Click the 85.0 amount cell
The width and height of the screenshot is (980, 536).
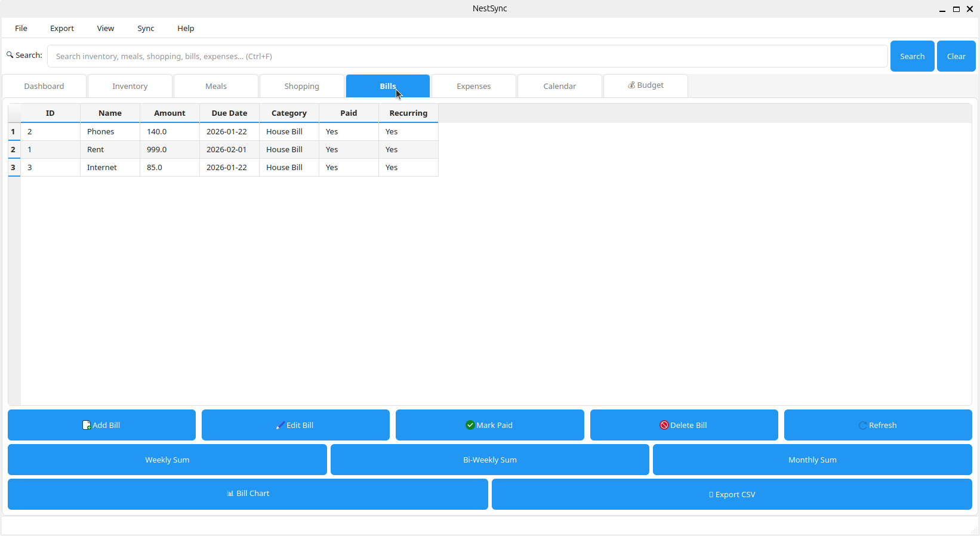point(170,167)
